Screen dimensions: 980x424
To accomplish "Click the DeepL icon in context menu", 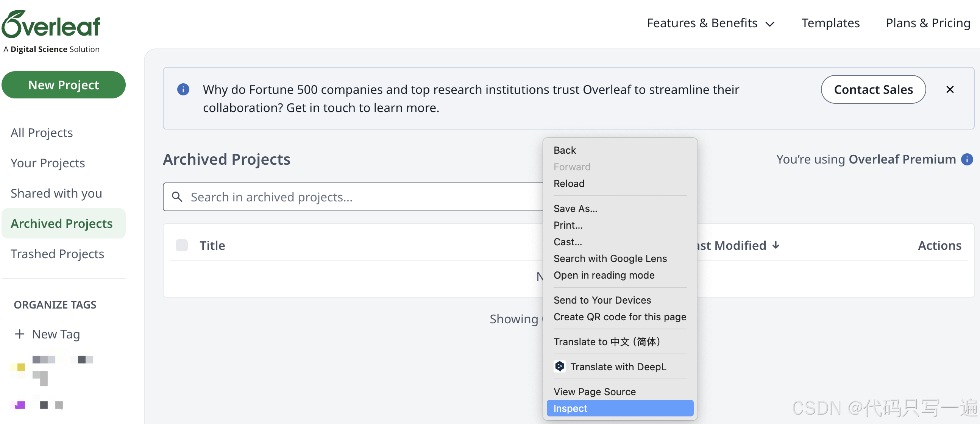I will click(x=559, y=366).
